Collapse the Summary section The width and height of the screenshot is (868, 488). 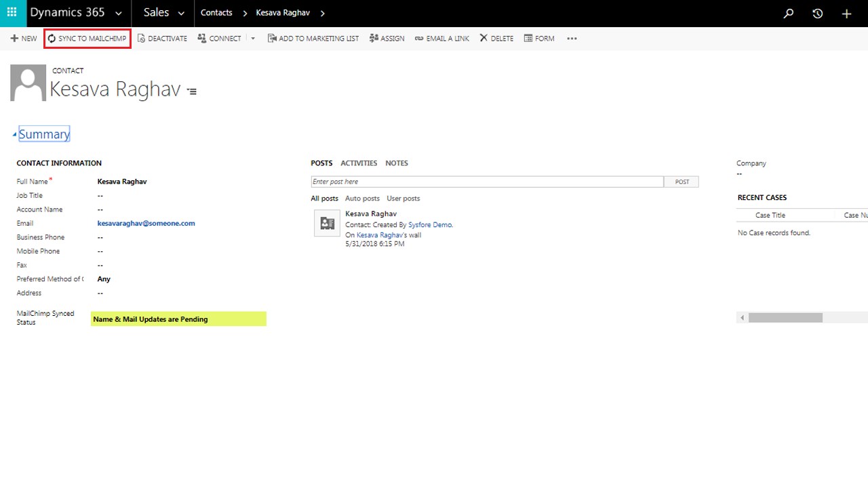pos(14,135)
